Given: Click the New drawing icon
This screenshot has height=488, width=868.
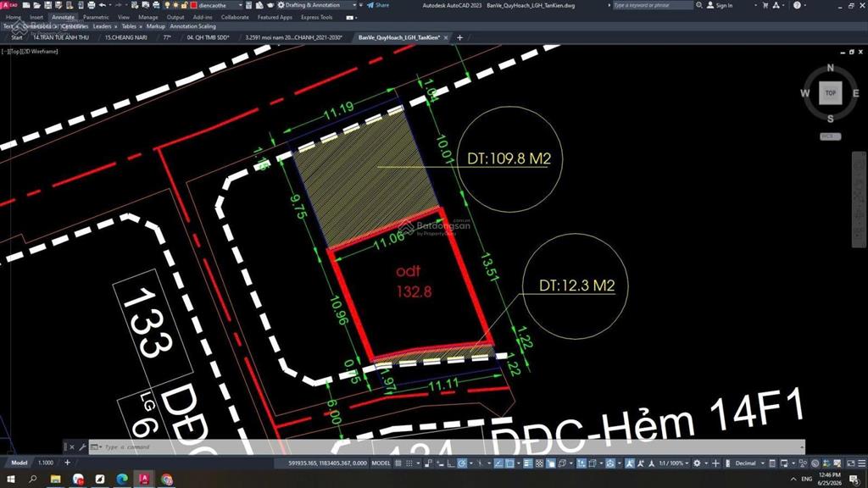Looking at the screenshot, I should pyautogui.click(x=26, y=5).
